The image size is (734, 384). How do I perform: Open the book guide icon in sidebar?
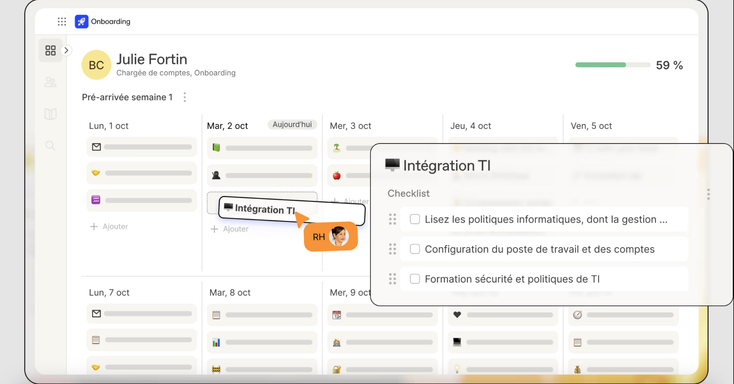pos(51,114)
